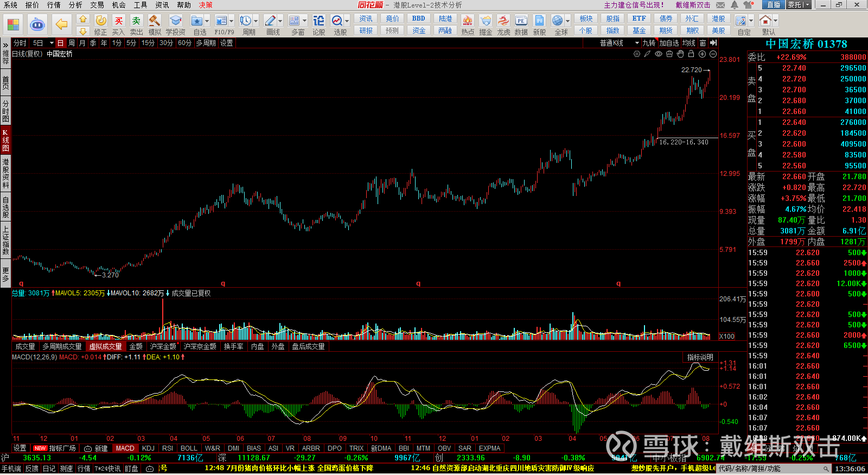Viewport: 868px width, 475px height.
Task: Click the 直播 live button
Action: coord(773,4)
